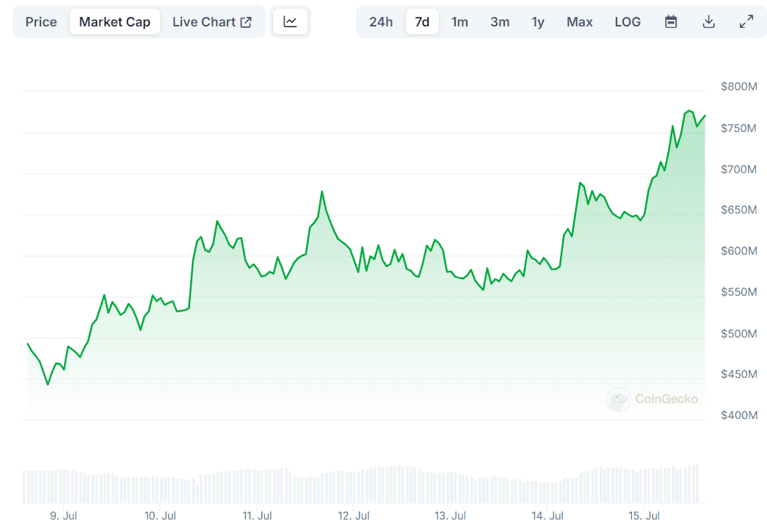Open the Live Chart external link
This screenshot has width=767, height=532.
point(211,22)
